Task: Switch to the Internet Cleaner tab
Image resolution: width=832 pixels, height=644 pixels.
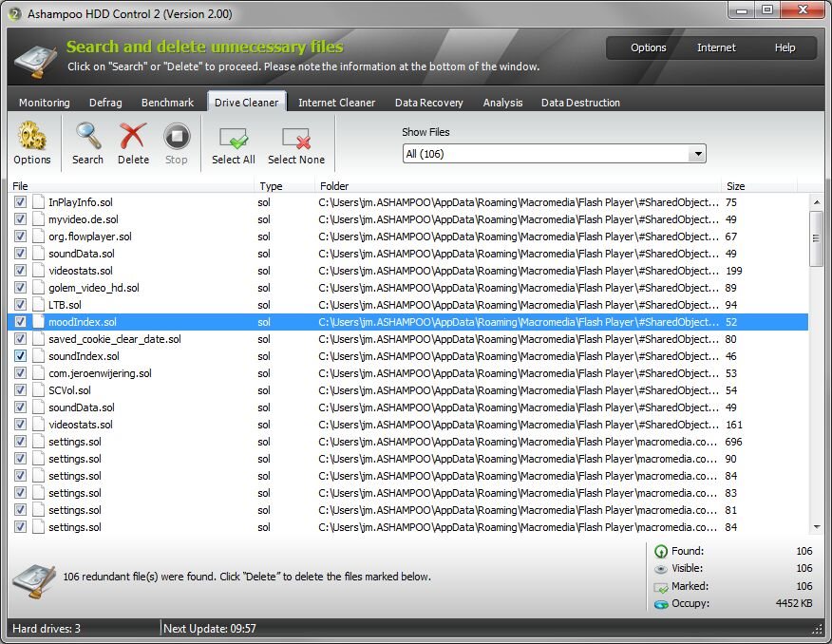Action: click(336, 103)
